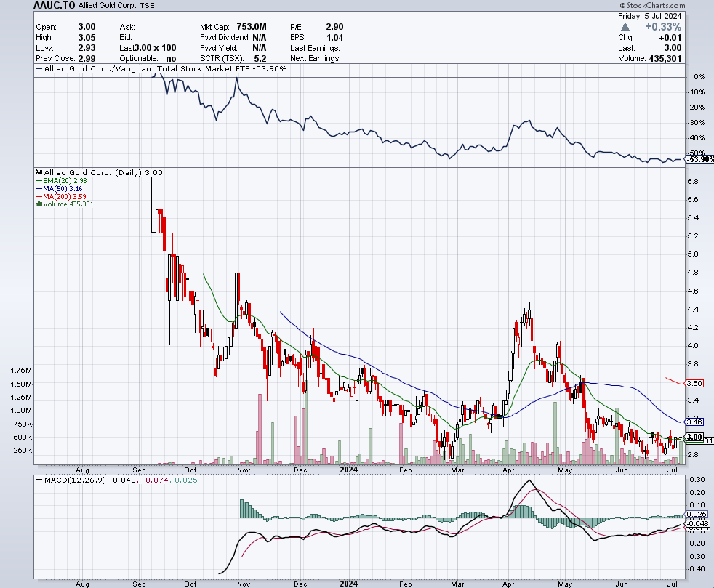Click the Last Earnings label

(315, 48)
